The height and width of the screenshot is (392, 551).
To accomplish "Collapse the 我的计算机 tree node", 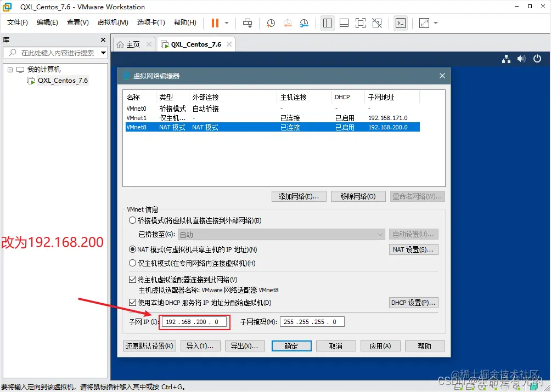I will [x=9, y=69].
